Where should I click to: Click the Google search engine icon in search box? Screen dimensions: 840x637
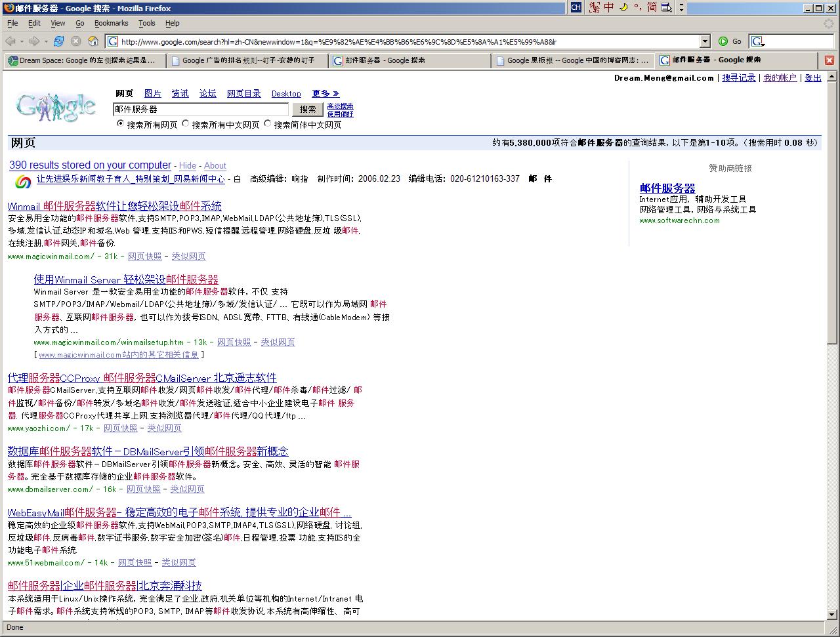pyautogui.click(x=758, y=41)
